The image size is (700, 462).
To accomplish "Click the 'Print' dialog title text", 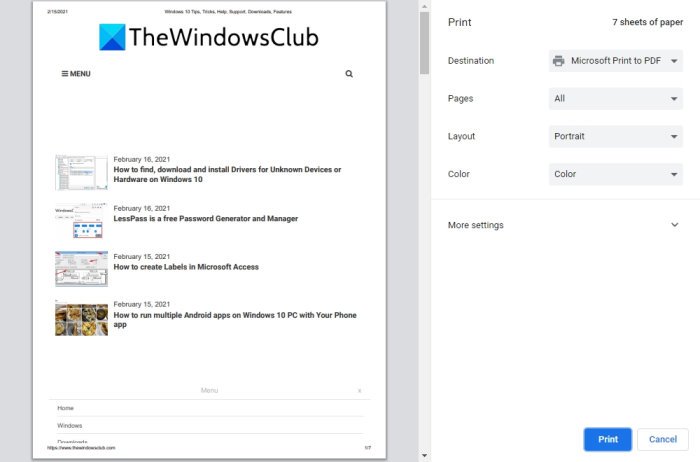I will [459, 22].
